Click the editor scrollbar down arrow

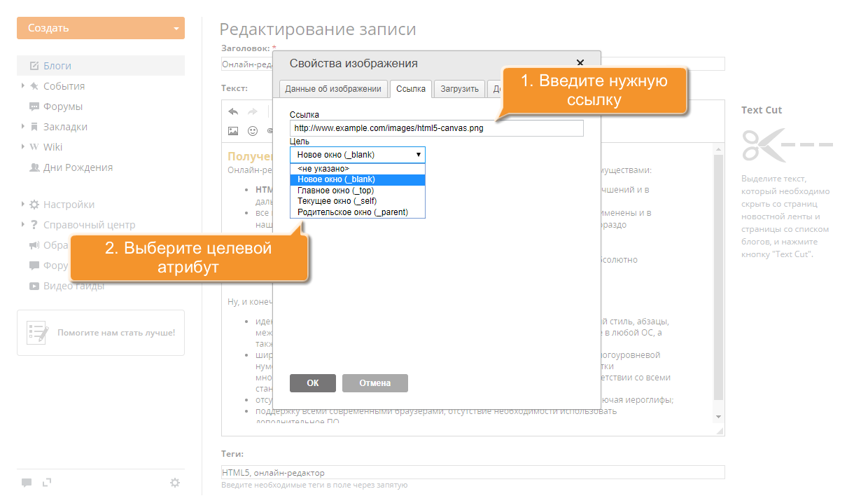coord(717,416)
